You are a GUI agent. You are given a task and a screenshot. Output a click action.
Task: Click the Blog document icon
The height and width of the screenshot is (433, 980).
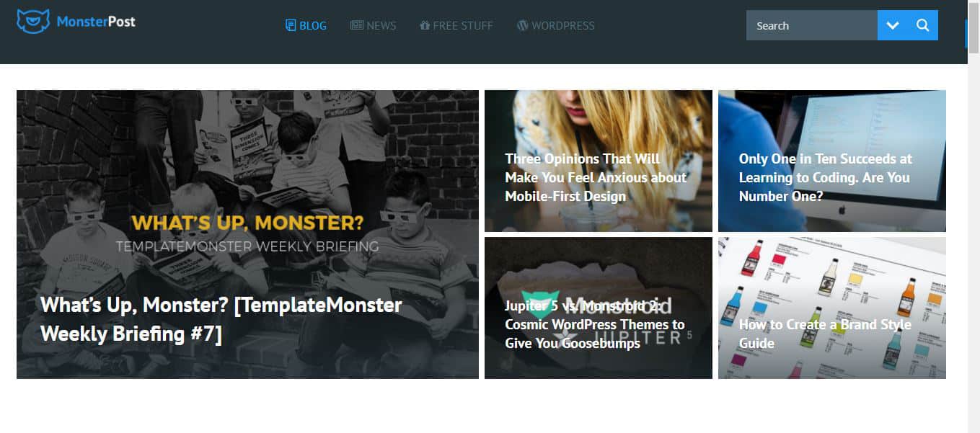point(291,25)
